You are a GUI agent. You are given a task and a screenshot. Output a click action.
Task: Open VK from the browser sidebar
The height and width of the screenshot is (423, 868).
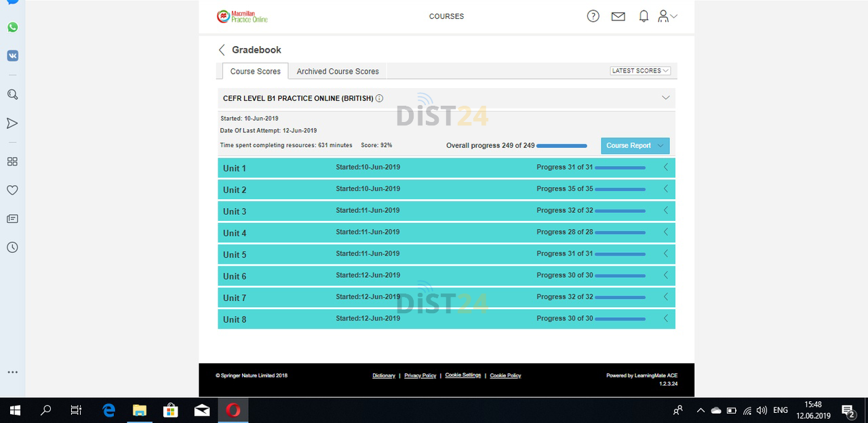[x=12, y=55]
